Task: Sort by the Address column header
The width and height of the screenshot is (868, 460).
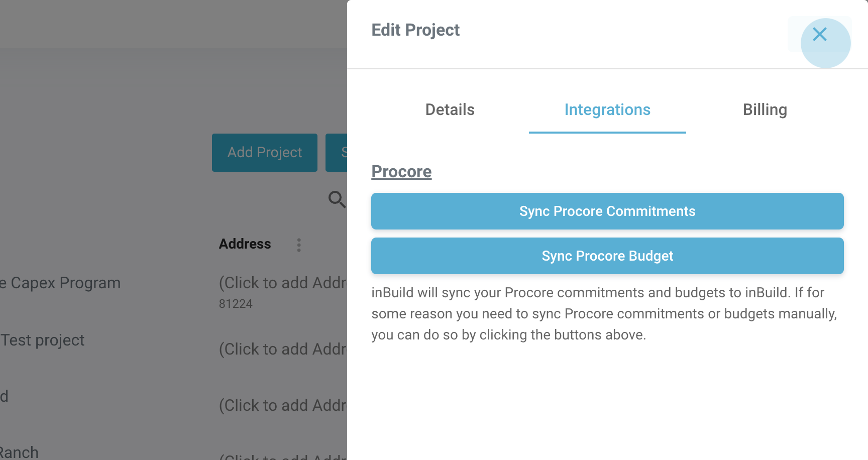Action: tap(245, 244)
